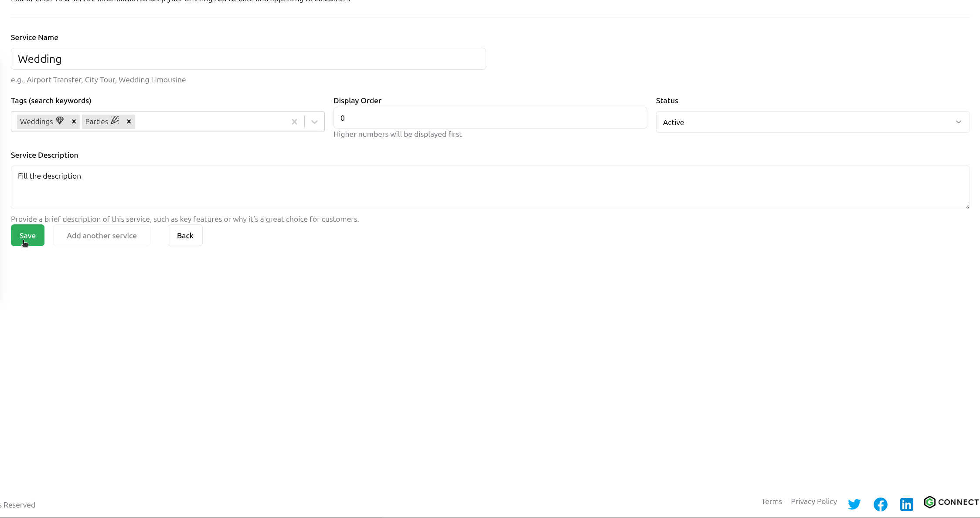Click into Service Description textarea
Viewport: 980px width, 518px height.
[x=490, y=187]
